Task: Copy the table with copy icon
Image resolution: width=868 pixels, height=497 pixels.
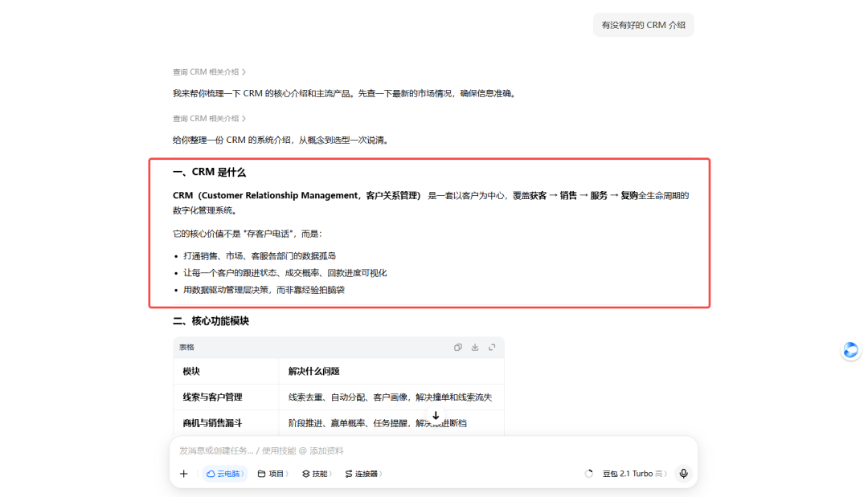Action: (458, 347)
